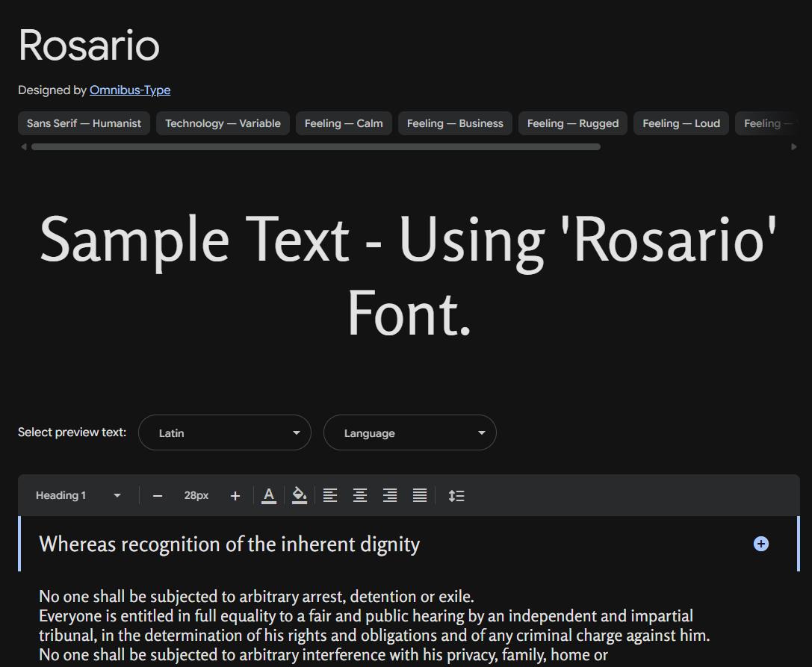
Task: Click the line starting 'Everyone is entitled in full equality'
Action: tap(366, 615)
